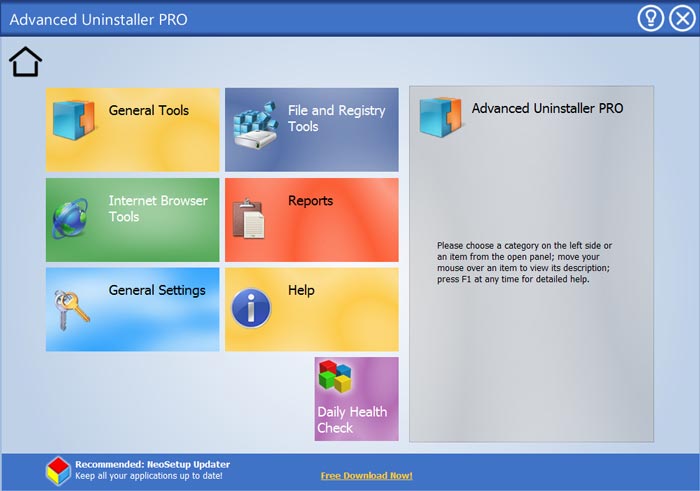Click the NeoSetup Updater cube icon

(58, 470)
